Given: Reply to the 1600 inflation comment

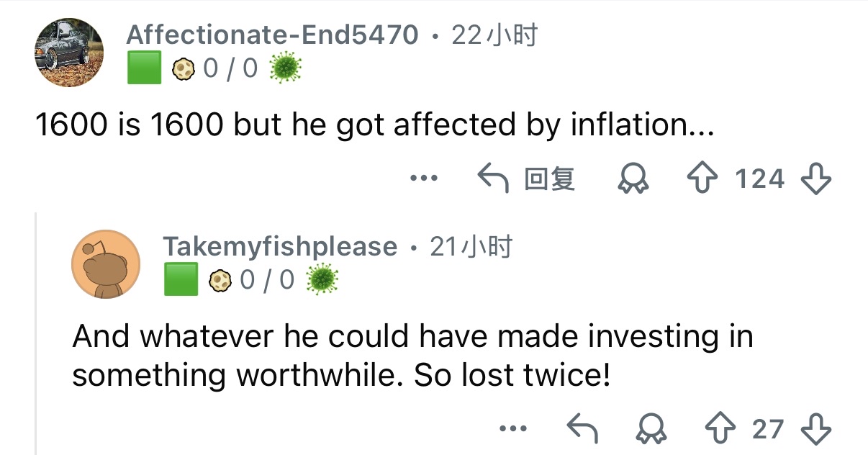Looking at the screenshot, I should point(528,178).
